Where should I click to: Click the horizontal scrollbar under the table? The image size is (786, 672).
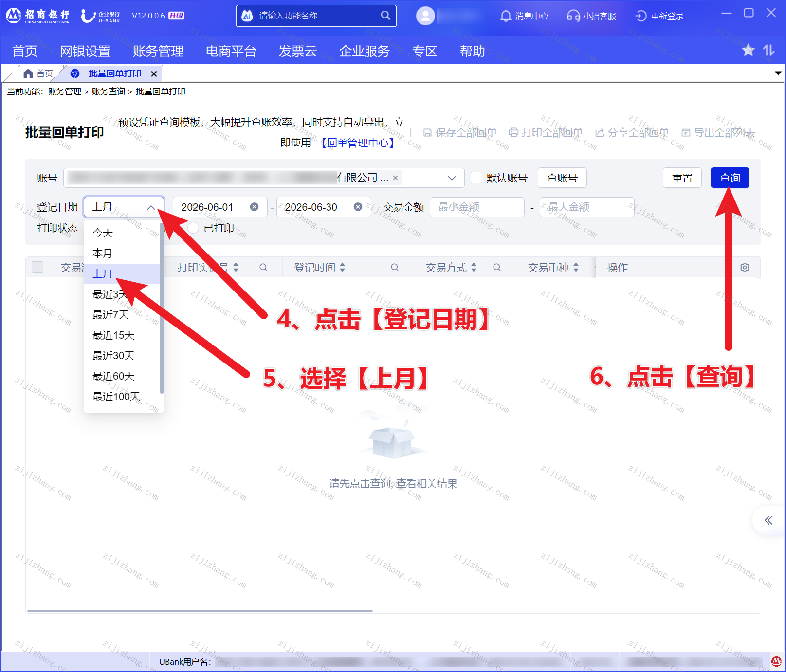click(200, 610)
